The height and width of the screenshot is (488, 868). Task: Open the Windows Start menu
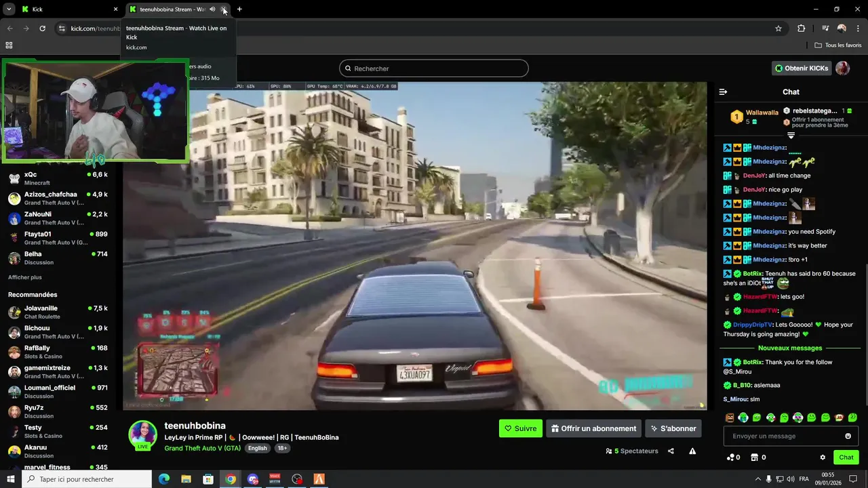coord(10,479)
